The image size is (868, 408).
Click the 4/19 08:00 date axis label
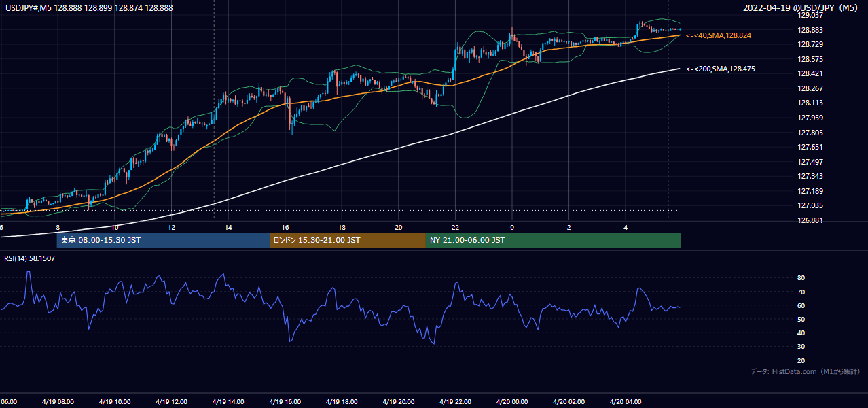coord(58,402)
